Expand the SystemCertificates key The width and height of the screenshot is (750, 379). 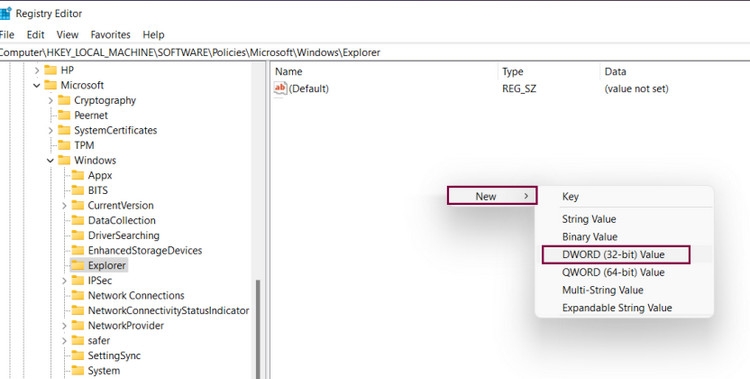point(51,130)
